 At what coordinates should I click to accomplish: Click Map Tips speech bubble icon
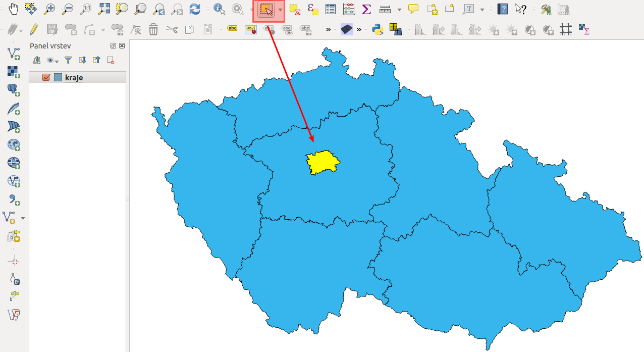click(x=413, y=9)
